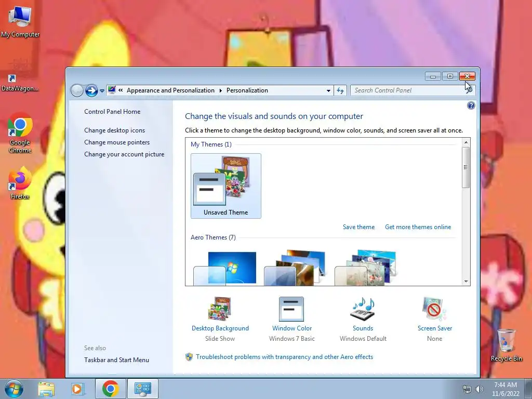Close the Personalization window
This screenshot has width=532, height=399.
(x=467, y=76)
